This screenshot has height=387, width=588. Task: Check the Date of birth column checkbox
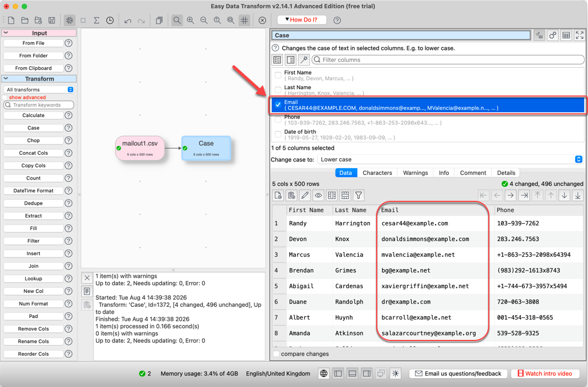[x=278, y=135]
